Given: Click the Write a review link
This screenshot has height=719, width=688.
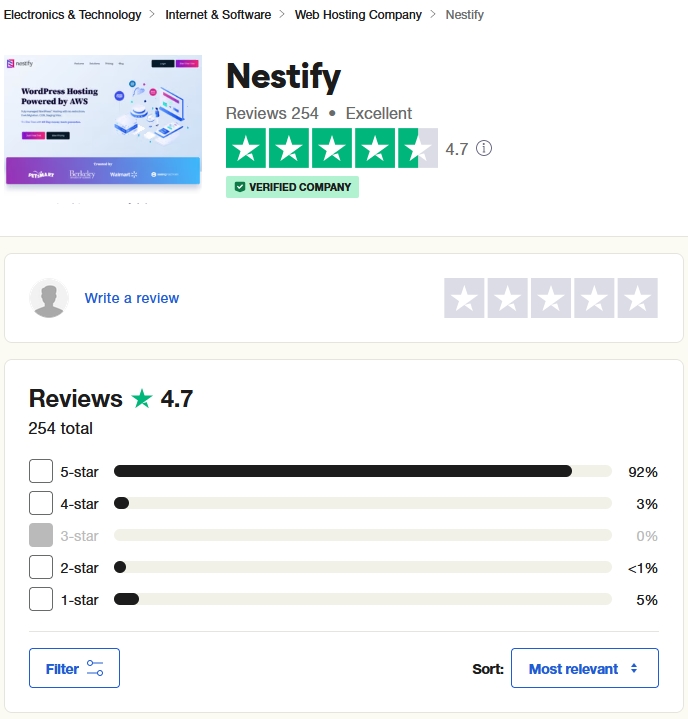Looking at the screenshot, I should [132, 298].
